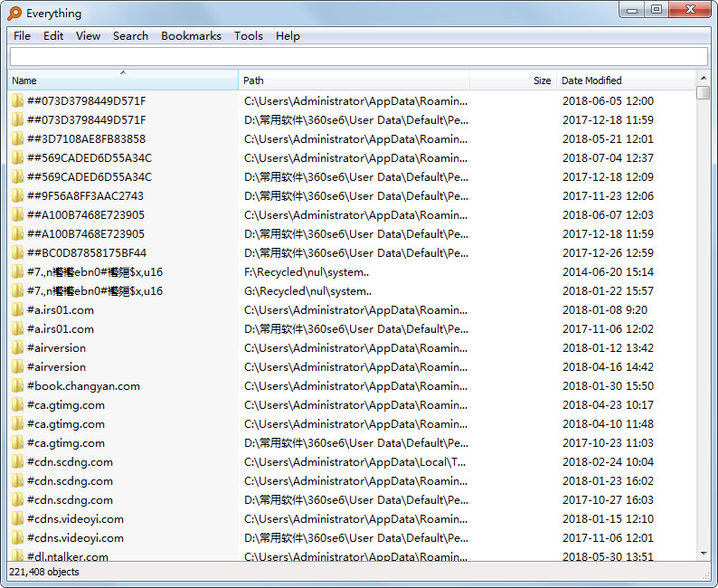
Task: Click path ending AppData\Local\T...
Action: 354,462
